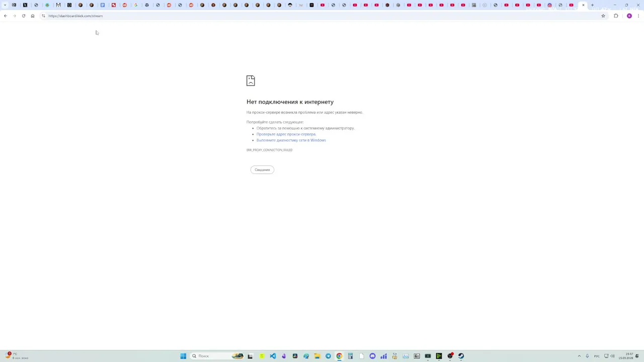This screenshot has height=362, width=644.
Task: Open the Windows Start menu
Action: [x=183, y=356]
